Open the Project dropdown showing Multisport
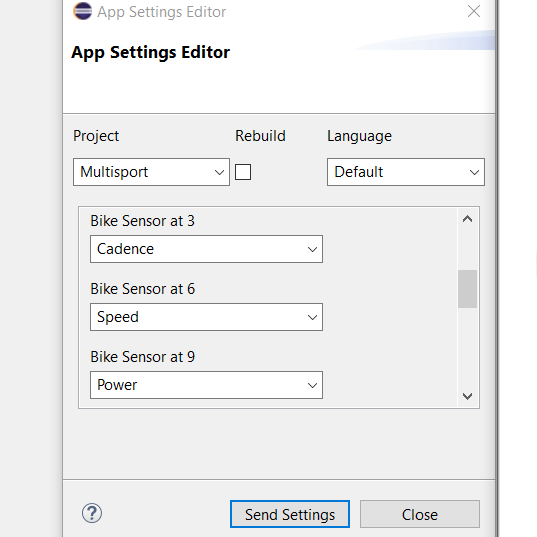The width and height of the screenshot is (537, 537). (x=151, y=172)
